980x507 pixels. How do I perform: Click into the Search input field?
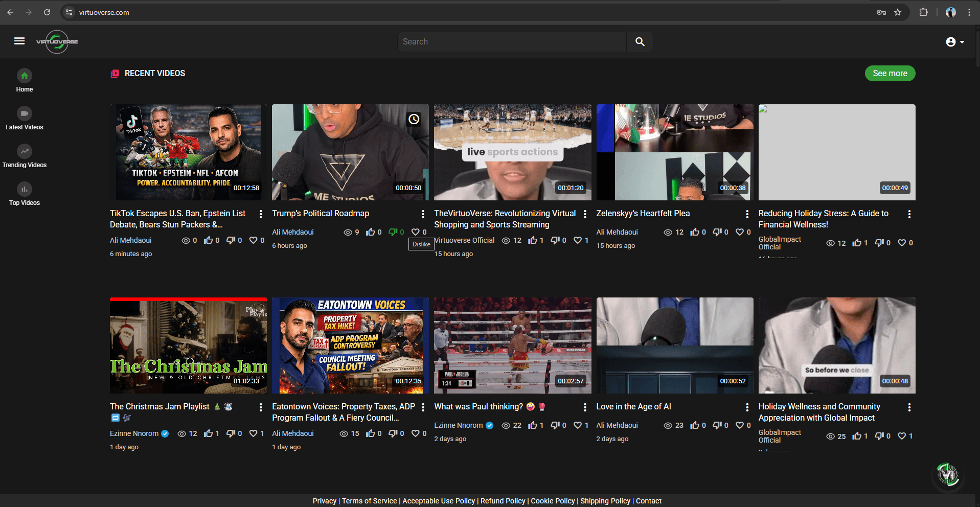point(511,42)
